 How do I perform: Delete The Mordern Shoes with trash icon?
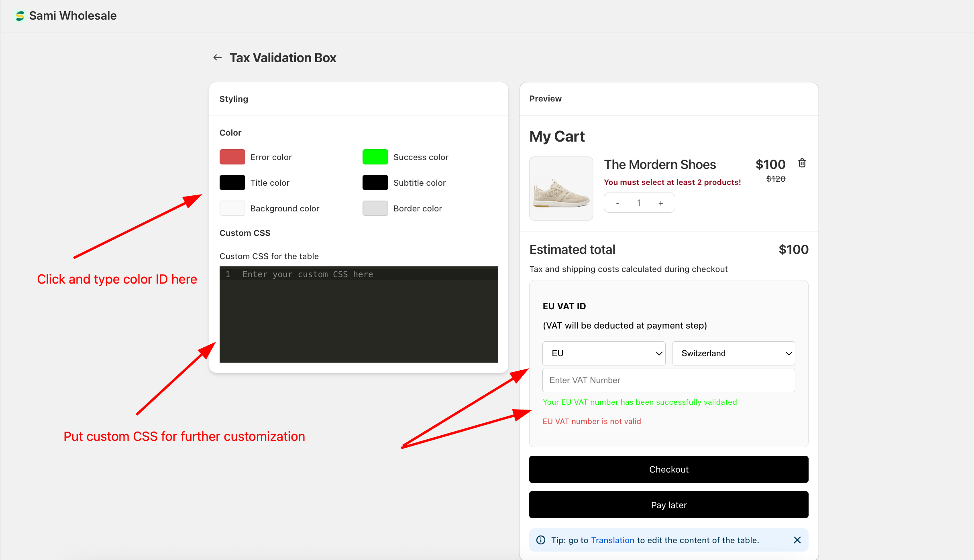click(x=802, y=163)
